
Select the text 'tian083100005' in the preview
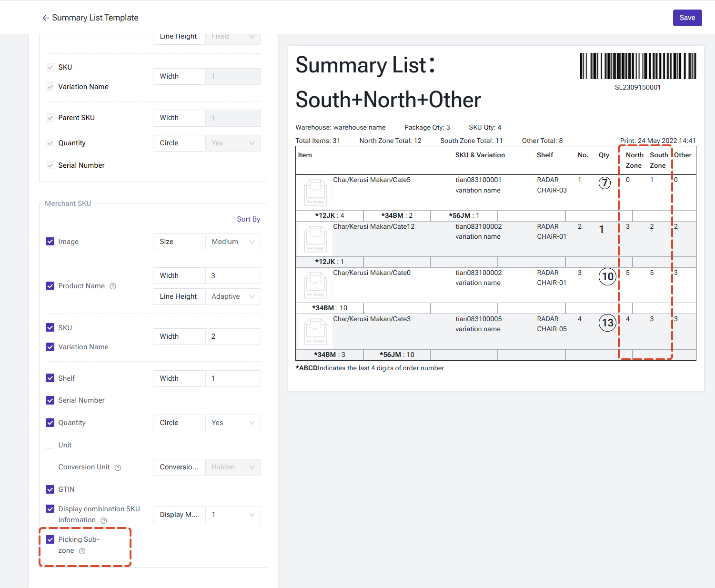click(478, 319)
